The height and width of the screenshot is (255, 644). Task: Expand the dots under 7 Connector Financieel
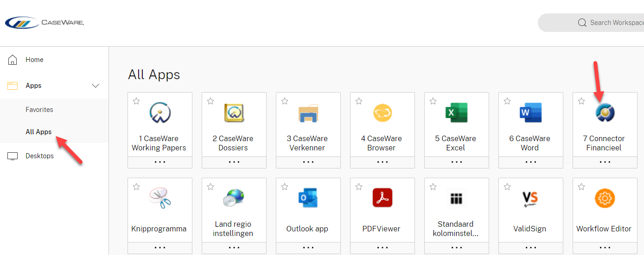pos(605,162)
